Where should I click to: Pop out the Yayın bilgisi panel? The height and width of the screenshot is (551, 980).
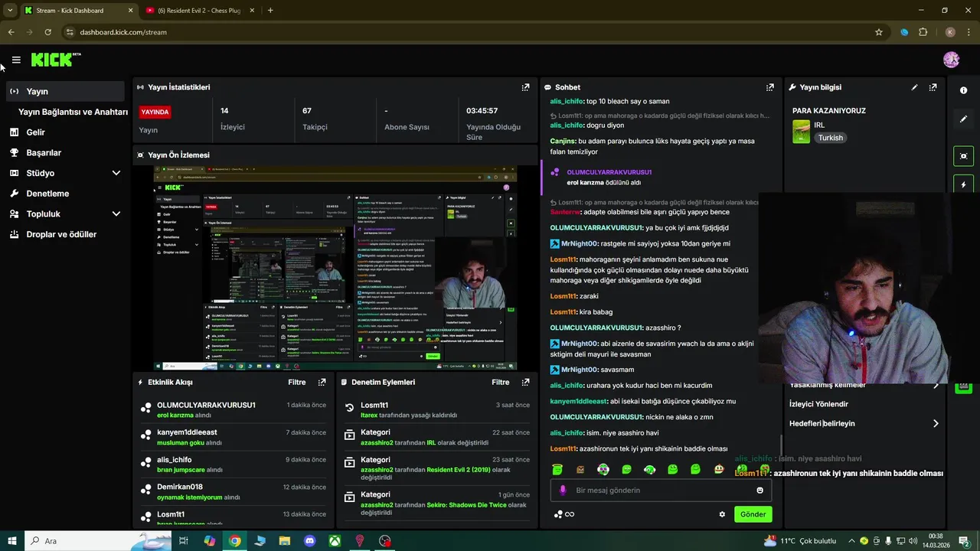coord(933,87)
